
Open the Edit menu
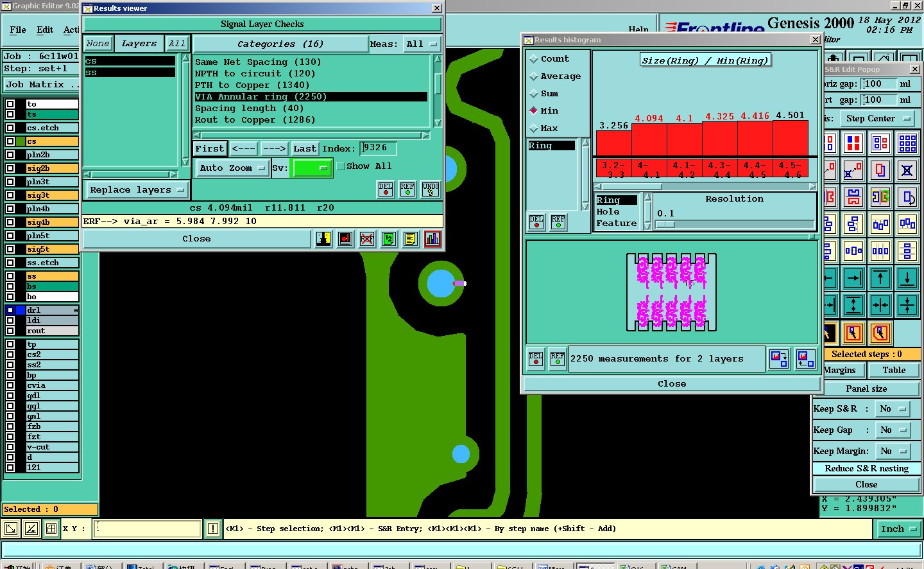click(x=45, y=30)
